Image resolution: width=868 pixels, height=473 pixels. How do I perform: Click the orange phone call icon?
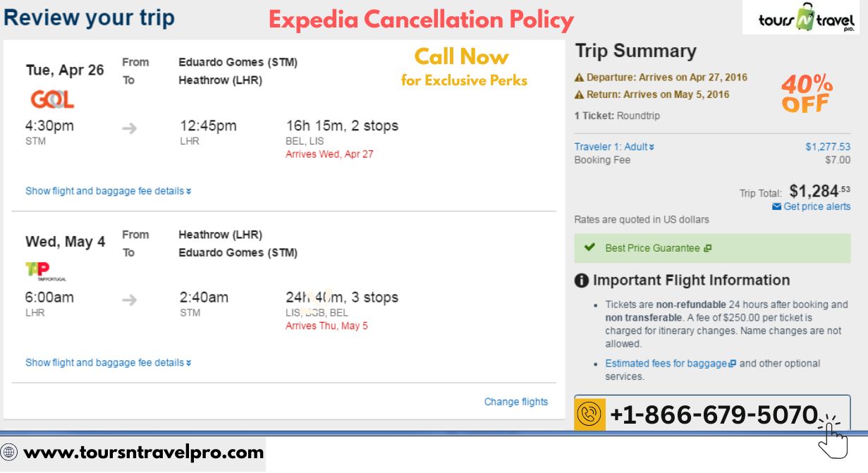[x=589, y=414]
